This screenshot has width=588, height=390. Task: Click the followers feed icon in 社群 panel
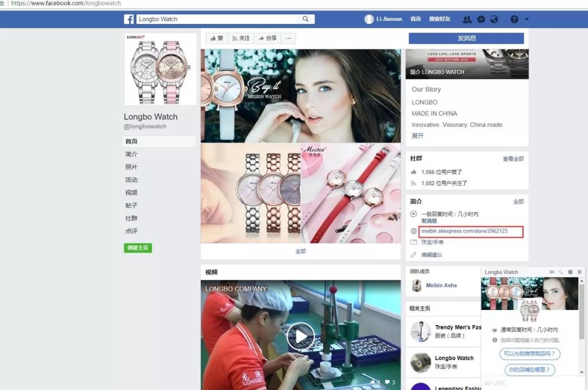[x=414, y=184]
